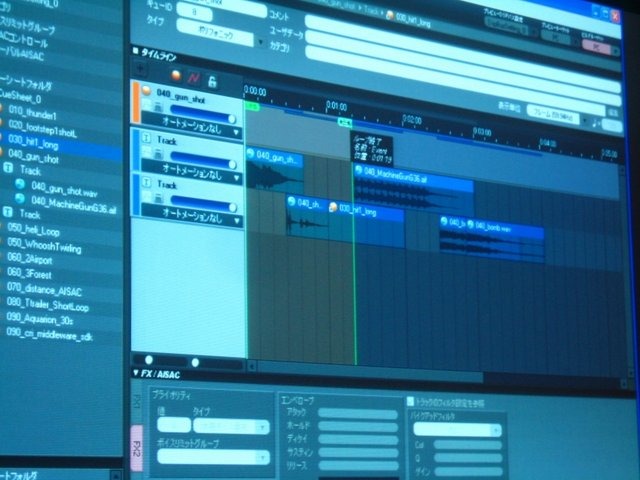640x480 pixels.
Task: Open the display unit frame dropdown above ruler
Action: (x=558, y=116)
